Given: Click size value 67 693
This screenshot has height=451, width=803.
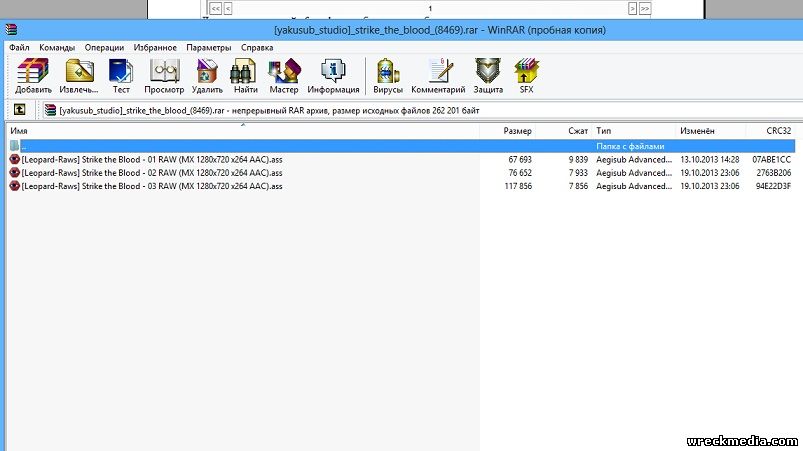Looking at the screenshot, I should click(x=520, y=159).
